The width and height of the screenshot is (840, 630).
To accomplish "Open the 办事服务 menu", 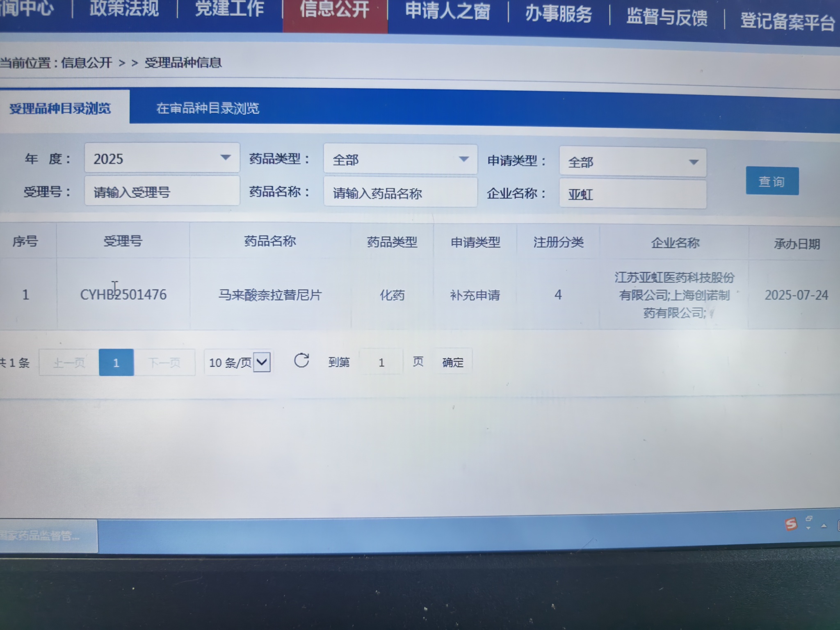I will 559,14.
